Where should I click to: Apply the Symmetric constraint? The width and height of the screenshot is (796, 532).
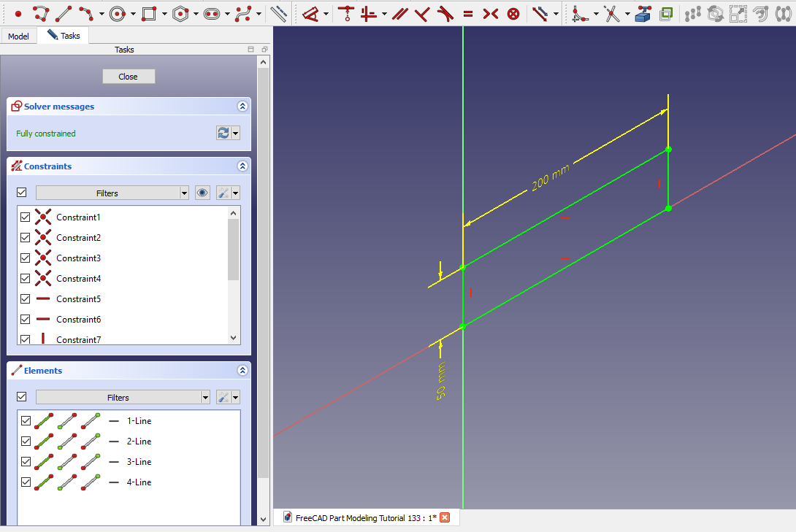(x=491, y=13)
